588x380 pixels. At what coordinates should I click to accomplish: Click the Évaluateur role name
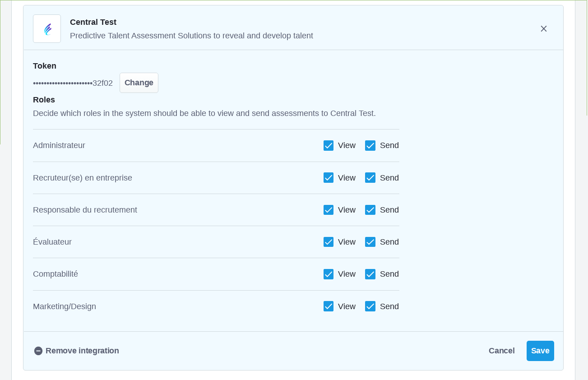point(52,242)
